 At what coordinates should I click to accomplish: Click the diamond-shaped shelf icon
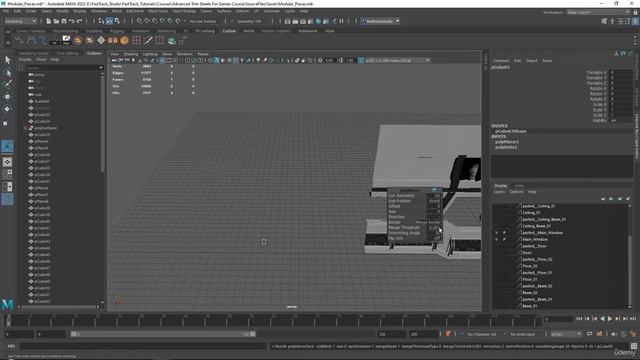pos(101,40)
